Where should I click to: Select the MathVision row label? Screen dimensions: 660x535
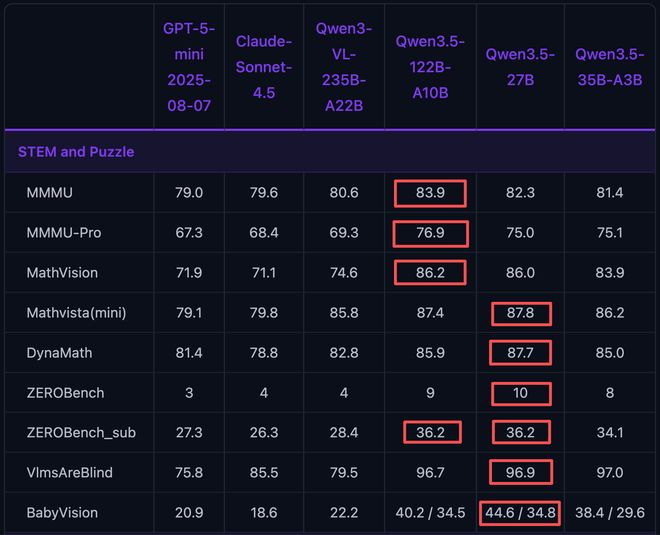click(62, 273)
